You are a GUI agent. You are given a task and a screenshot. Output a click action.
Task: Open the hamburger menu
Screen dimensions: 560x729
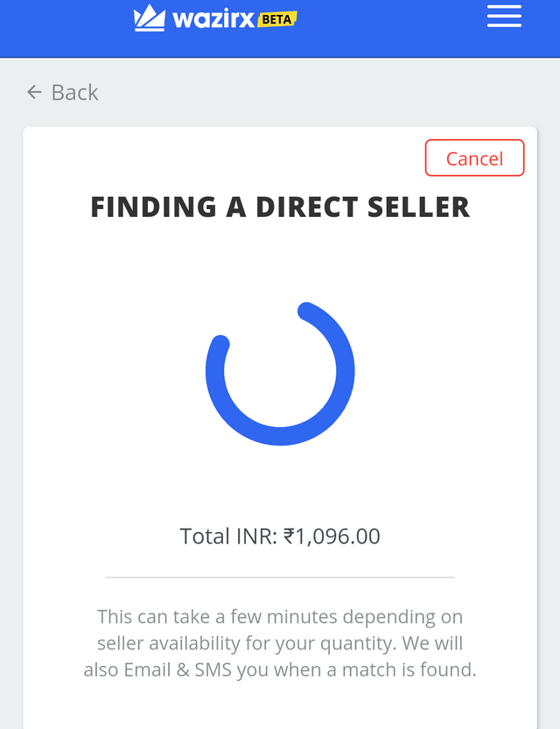tap(504, 17)
